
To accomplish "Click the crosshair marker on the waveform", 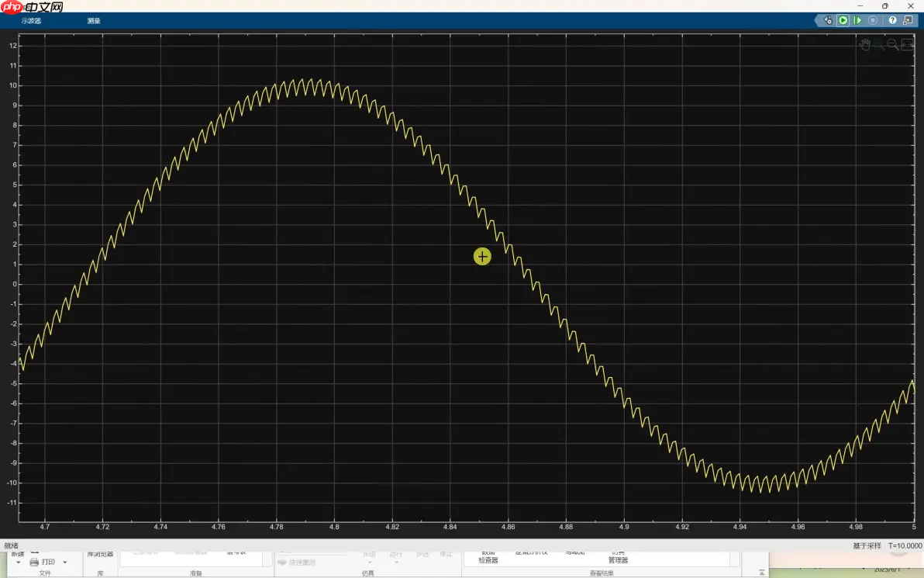I will [x=482, y=256].
